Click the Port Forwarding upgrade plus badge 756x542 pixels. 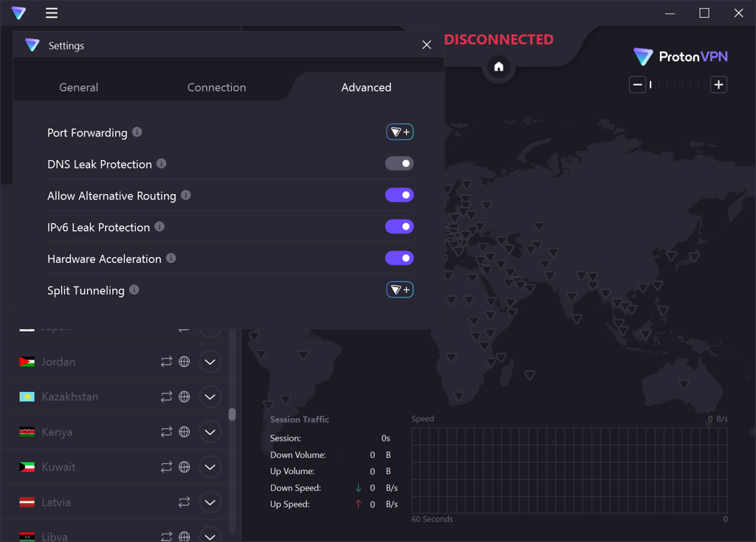tap(399, 132)
